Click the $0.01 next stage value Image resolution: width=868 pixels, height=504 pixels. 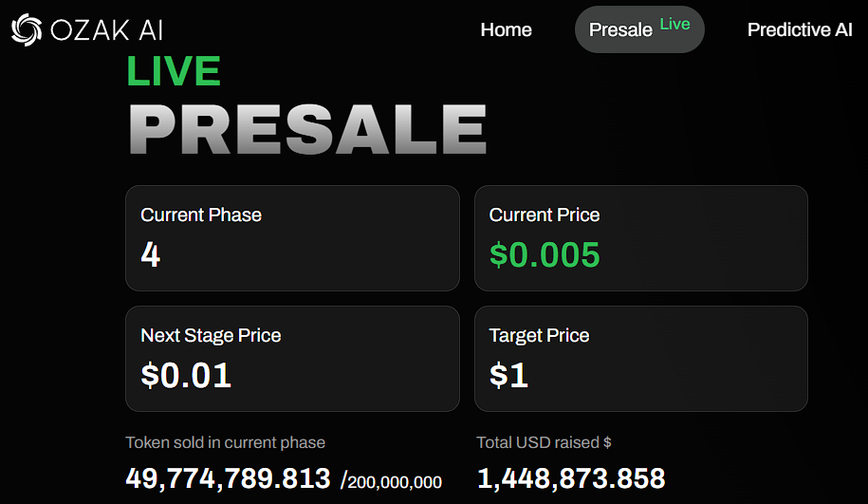pyautogui.click(x=186, y=375)
